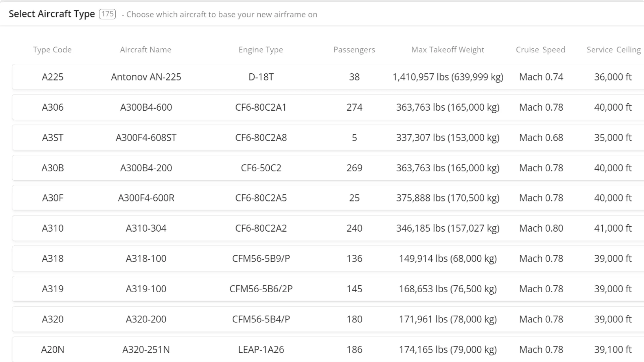The width and height of the screenshot is (644, 362).
Task: Click Max Takeoff Weight column header
Action: tap(447, 50)
